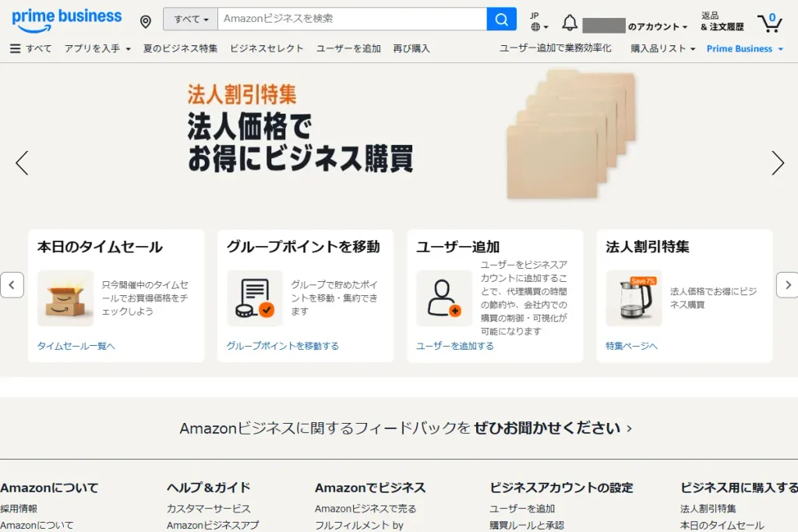Click the time sale box thumbnail
The image size is (798, 532).
65,298
